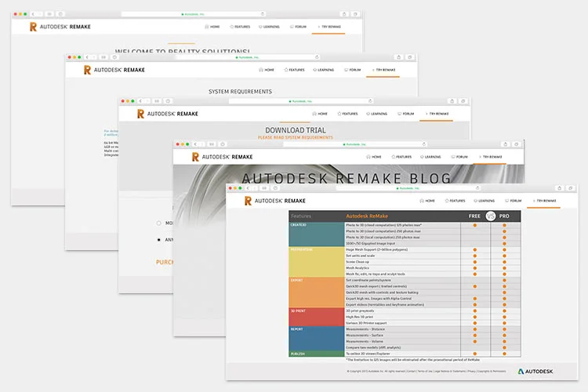Click share icon in the Download Trial window
Image resolution: width=588 pixels, height=392 pixels.
tap(452, 101)
